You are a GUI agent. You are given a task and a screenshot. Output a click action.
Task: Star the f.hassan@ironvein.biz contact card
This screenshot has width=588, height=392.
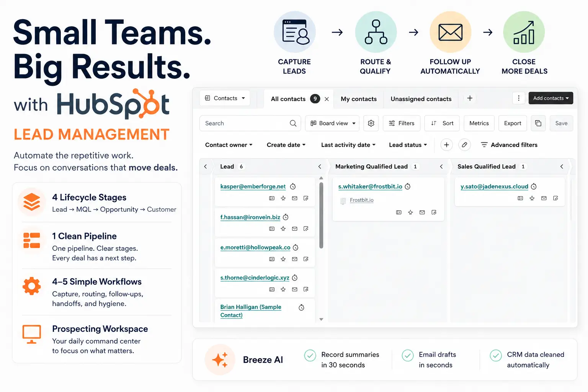(283, 229)
